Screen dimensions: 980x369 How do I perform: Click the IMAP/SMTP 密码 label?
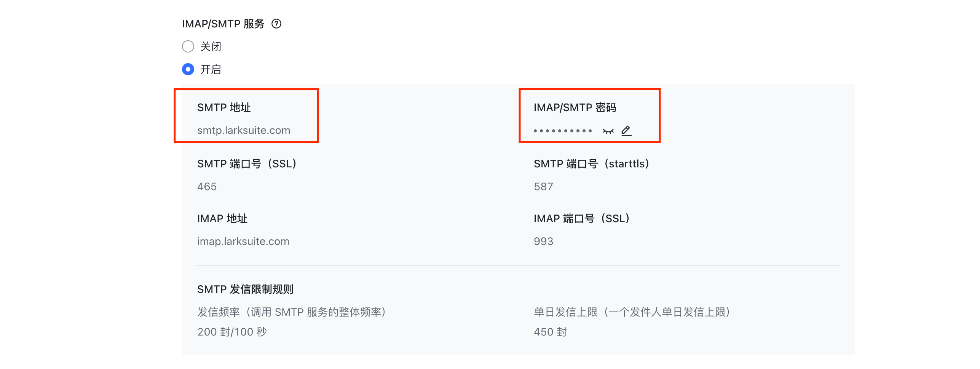click(575, 108)
